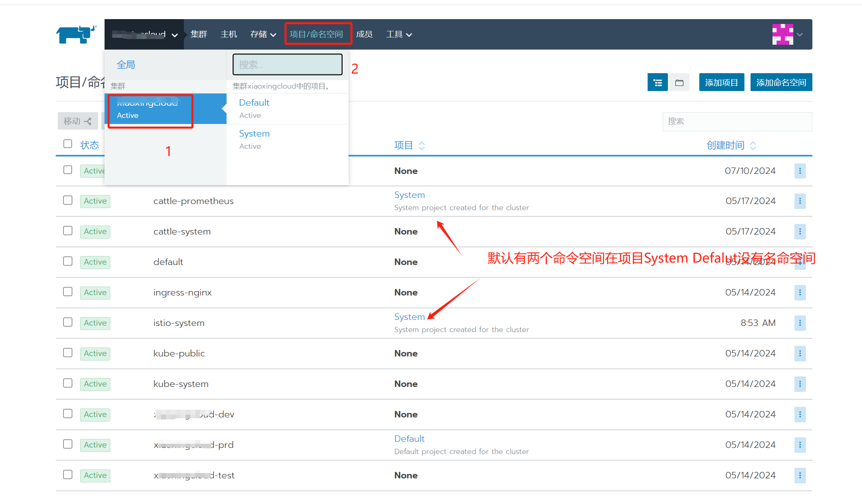The width and height of the screenshot is (862, 504).
Task: Open actions menu for cattle-prometheus row
Action: point(800,201)
